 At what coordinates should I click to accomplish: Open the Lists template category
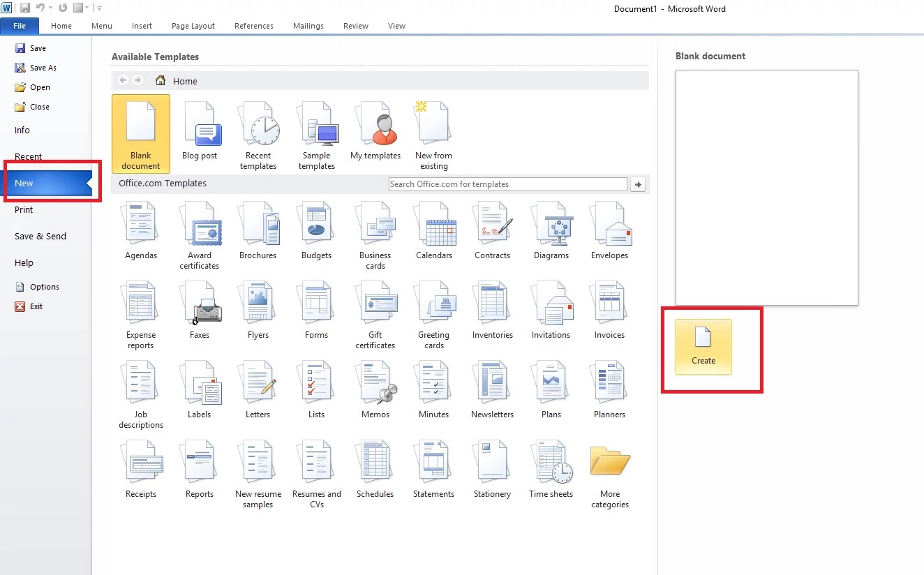[317, 390]
